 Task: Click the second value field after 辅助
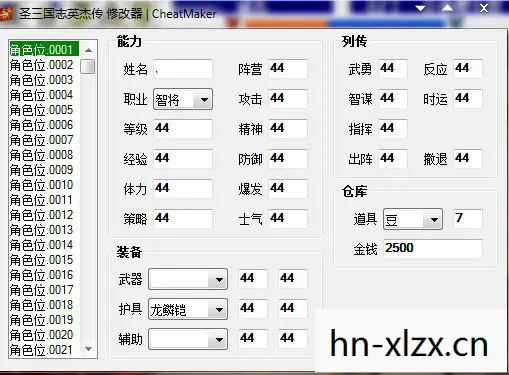tap(293, 339)
